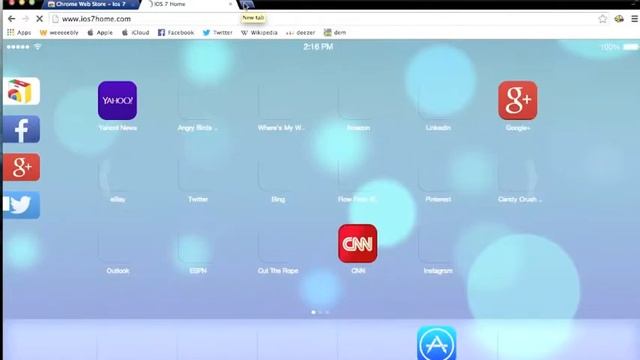Click the LinkedIn app label
This screenshot has height=360, width=640.
[x=438, y=128]
